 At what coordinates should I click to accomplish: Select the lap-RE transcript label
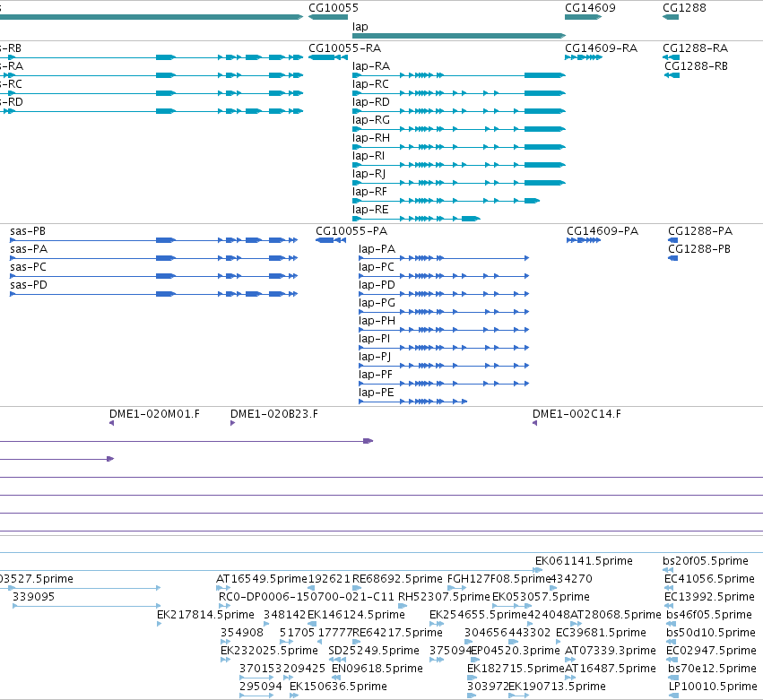[370, 210]
